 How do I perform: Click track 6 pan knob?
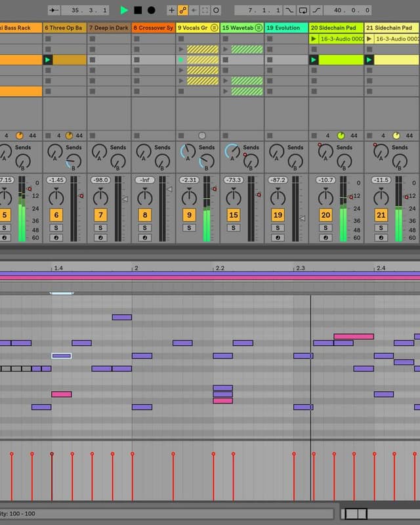[x=56, y=198]
